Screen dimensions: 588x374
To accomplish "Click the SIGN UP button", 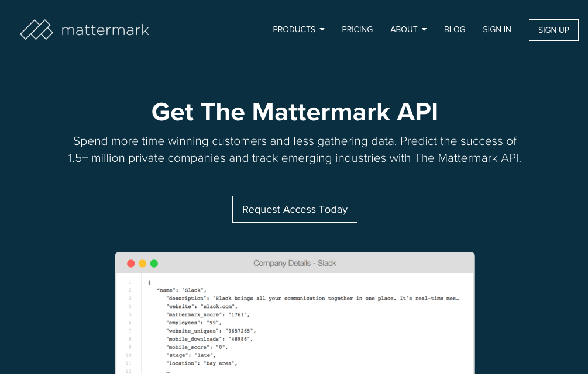I will pos(553,30).
